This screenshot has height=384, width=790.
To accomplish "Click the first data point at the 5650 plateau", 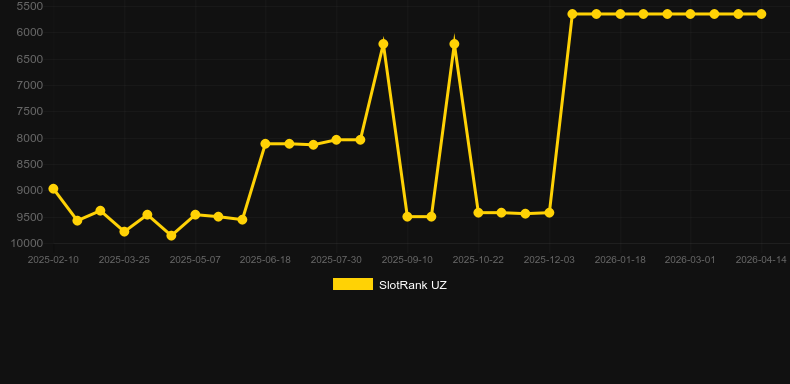I will click(572, 14).
